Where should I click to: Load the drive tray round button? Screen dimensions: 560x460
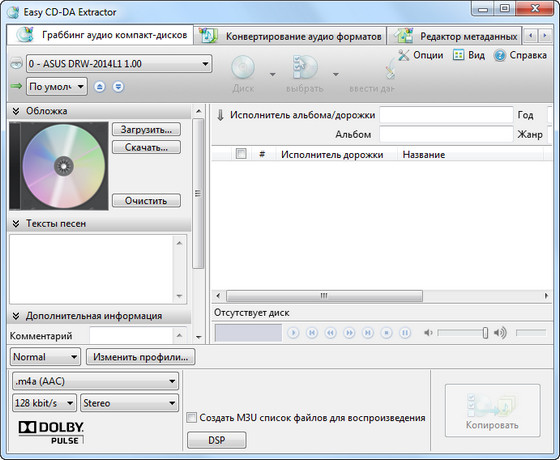click(118, 86)
